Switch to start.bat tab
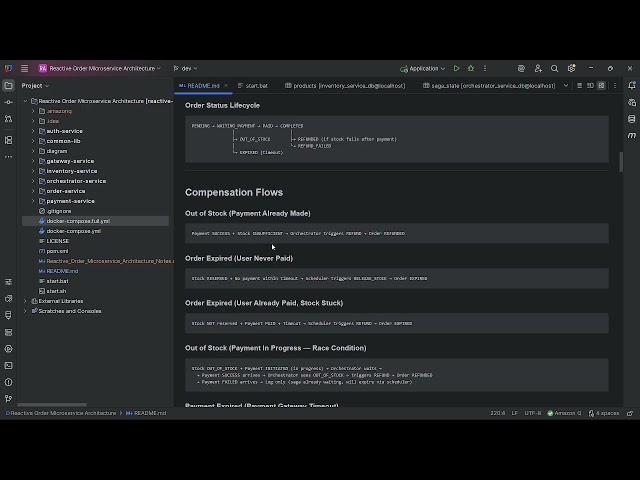 pyautogui.click(x=253, y=86)
